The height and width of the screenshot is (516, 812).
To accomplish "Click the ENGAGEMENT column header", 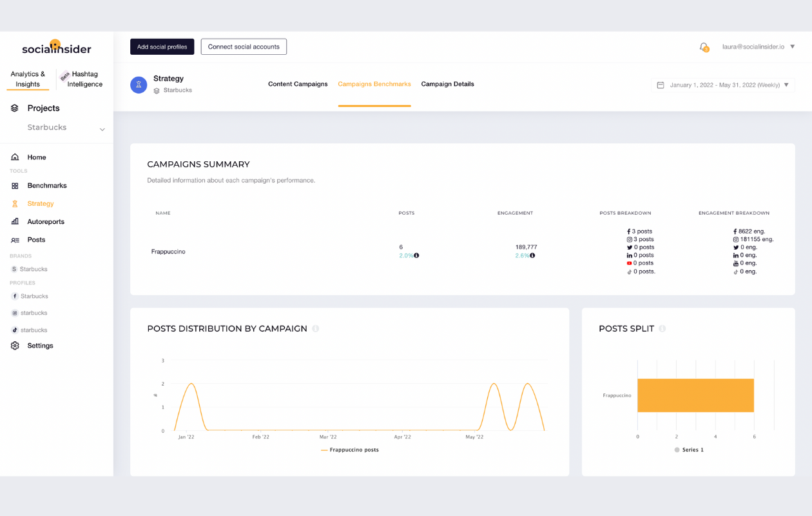I will coord(515,213).
